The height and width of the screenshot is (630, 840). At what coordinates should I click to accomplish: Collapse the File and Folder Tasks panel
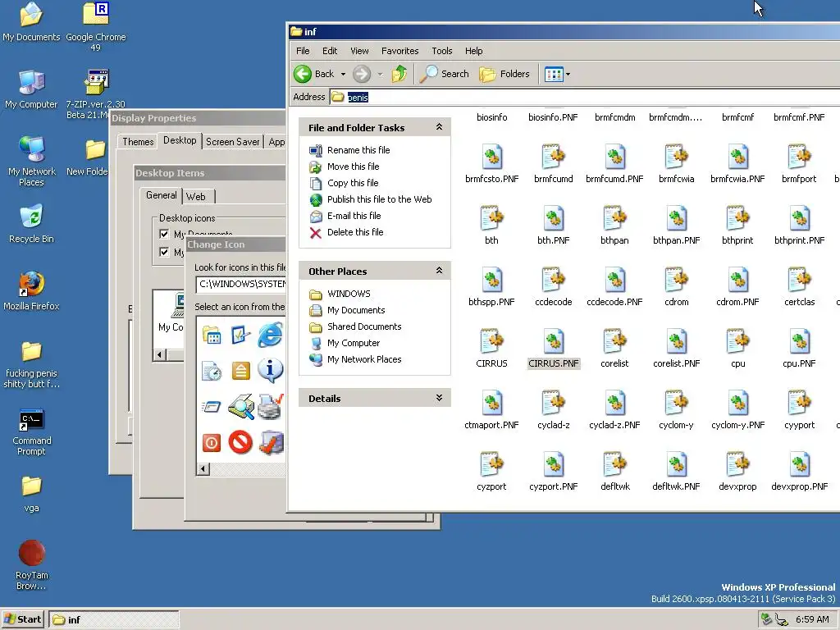click(x=440, y=127)
